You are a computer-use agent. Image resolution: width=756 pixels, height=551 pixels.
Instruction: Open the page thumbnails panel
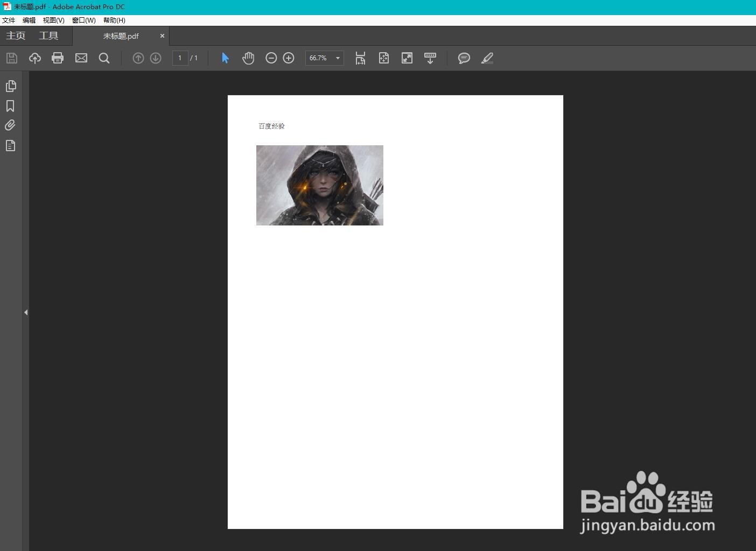[11, 86]
